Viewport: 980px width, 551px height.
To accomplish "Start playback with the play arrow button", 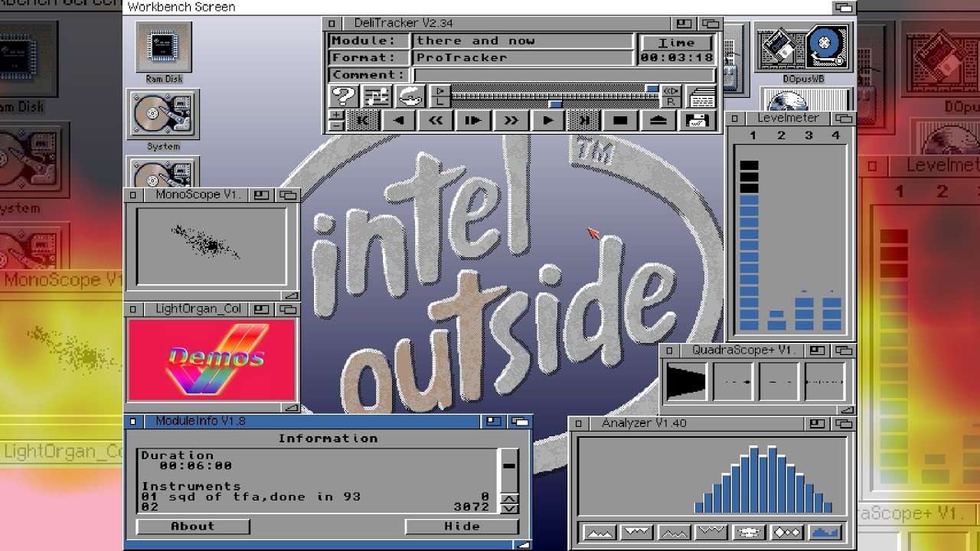I will pyautogui.click(x=547, y=120).
